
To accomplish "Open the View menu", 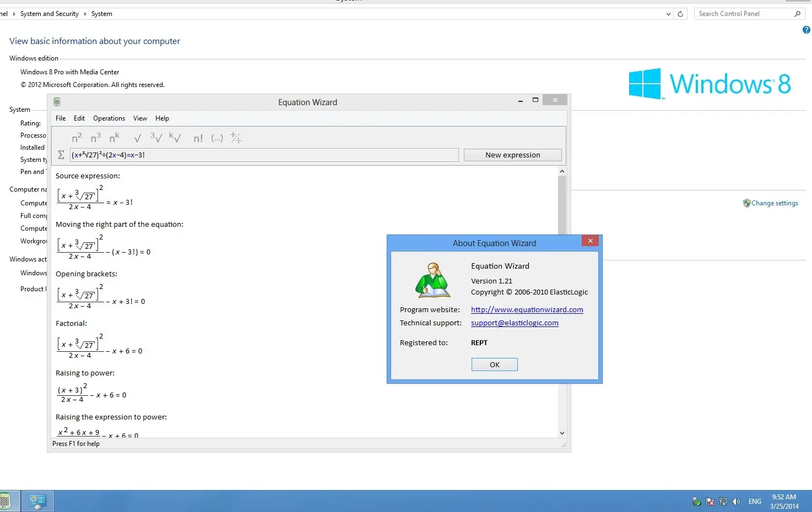I will point(140,118).
